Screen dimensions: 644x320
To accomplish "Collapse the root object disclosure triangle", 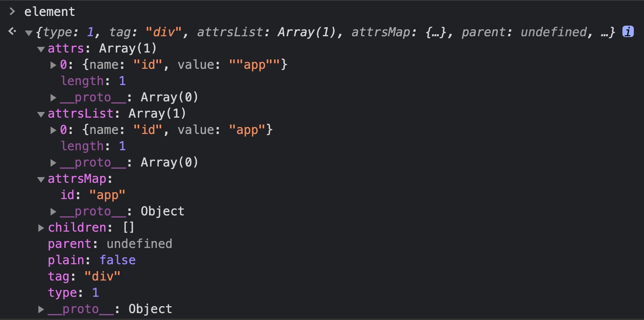I will point(28,33).
